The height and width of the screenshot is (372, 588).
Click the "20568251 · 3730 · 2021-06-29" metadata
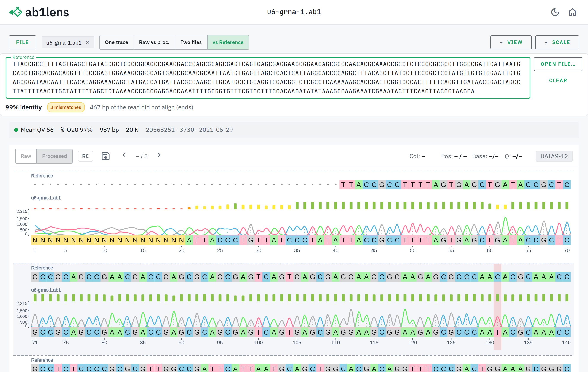click(189, 130)
